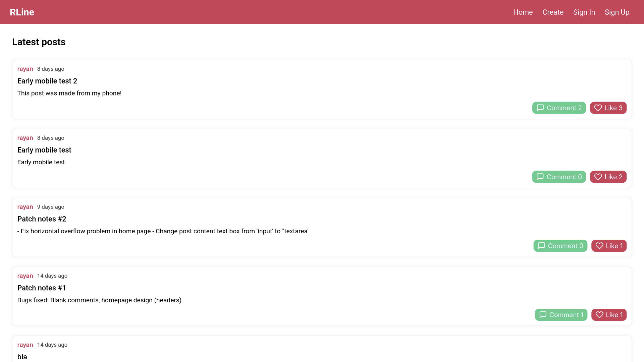Click the heart icon on 'Early mobile test 2' post
This screenshot has height=362, width=644.
(598, 108)
